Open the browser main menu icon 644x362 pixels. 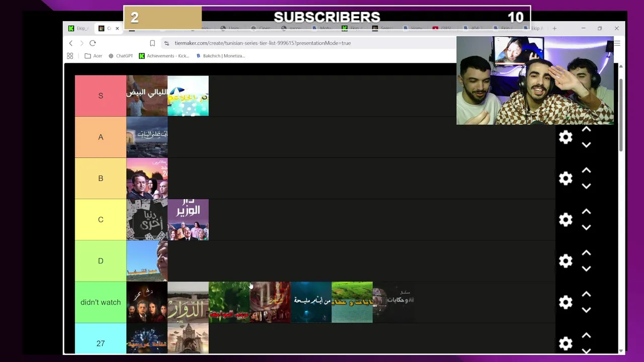[617, 43]
